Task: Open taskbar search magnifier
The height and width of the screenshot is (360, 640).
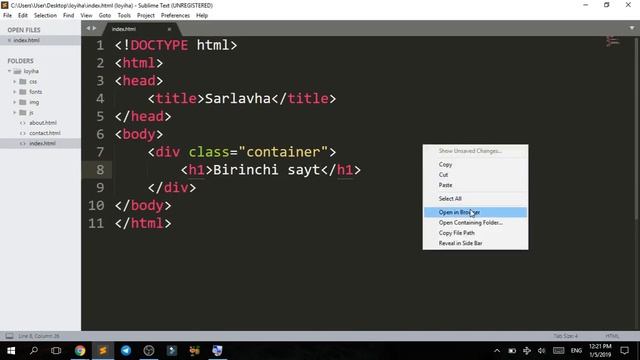Action: point(34,350)
